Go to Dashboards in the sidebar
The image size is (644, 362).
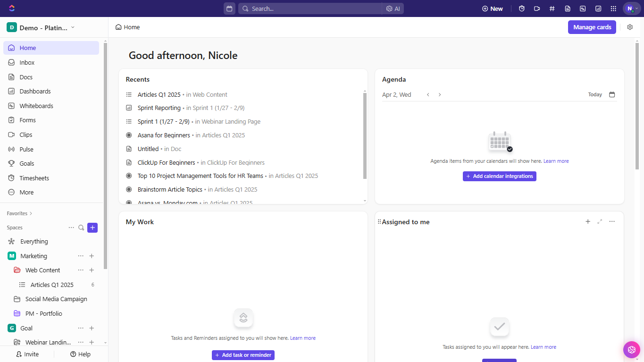(x=51, y=91)
